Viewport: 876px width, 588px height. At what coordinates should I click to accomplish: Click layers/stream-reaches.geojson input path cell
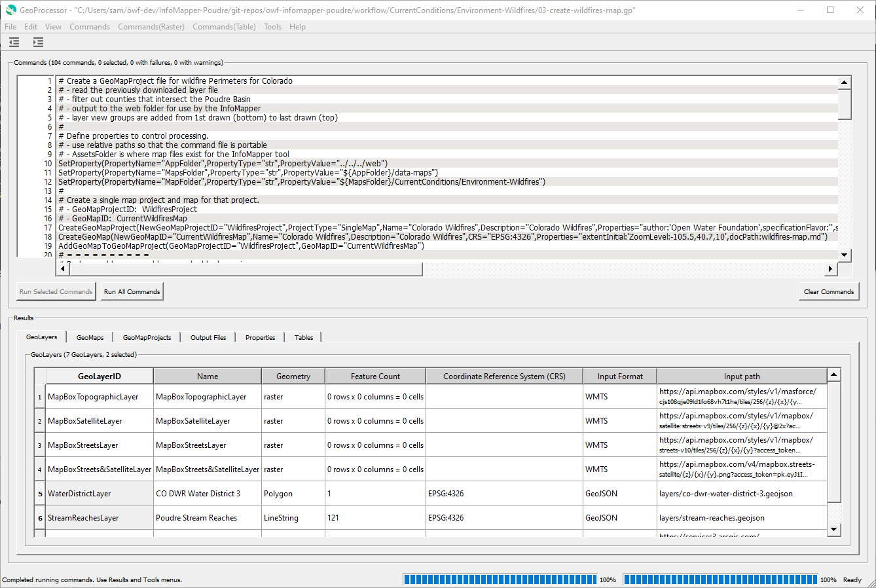(x=742, y=517)
